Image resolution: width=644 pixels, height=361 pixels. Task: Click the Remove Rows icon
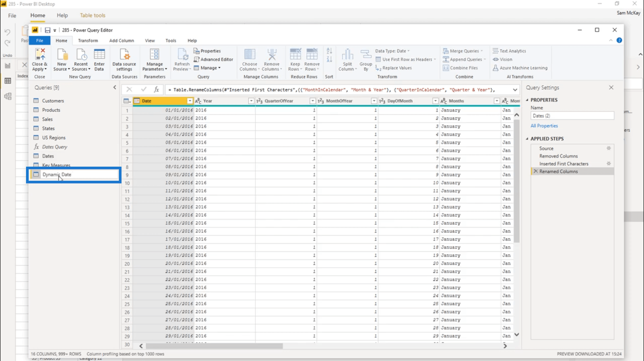point(312,54)
